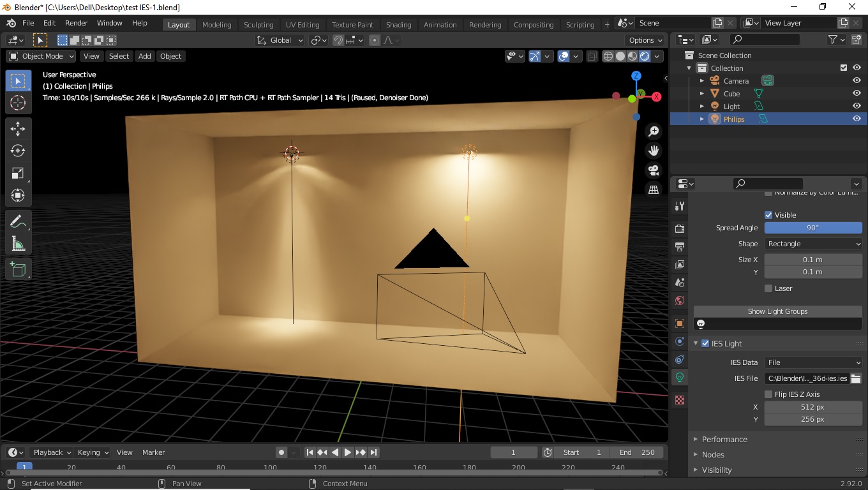Viewport: 868px width, 490px height.
Task: Hide the Cube object in outliner
Action: point(857,93)
